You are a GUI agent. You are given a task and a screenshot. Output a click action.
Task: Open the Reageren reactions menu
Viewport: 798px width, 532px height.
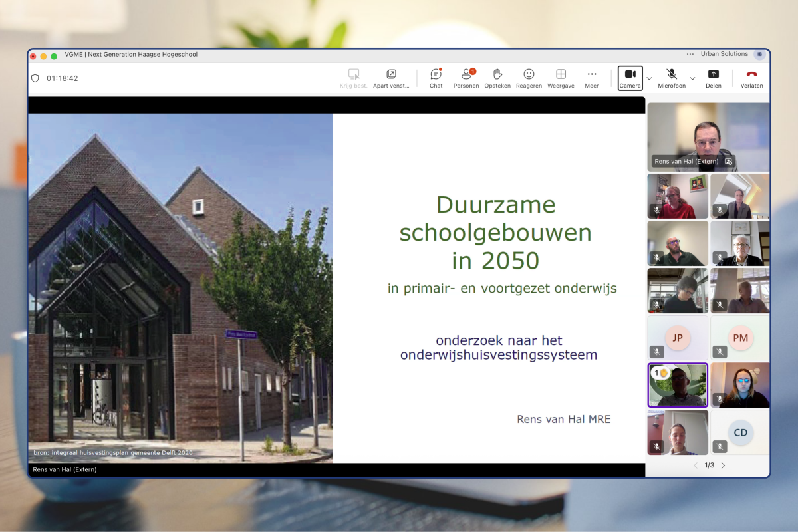point(529,78)
